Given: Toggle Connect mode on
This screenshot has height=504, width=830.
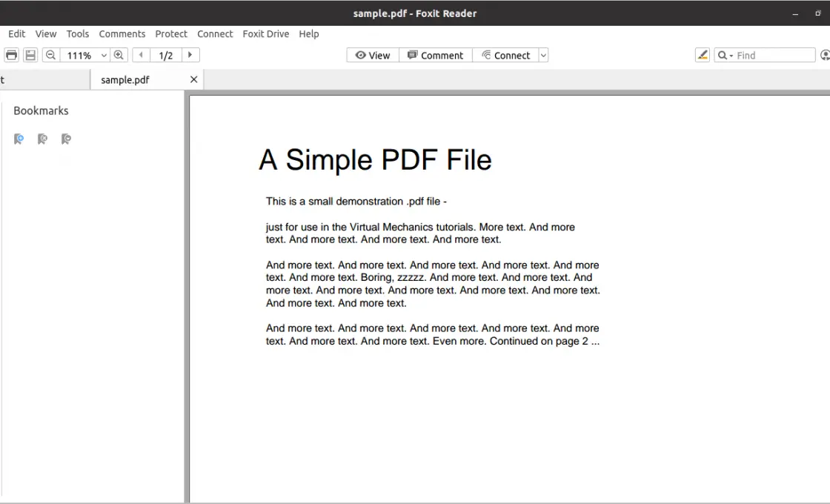Looking at the screenshot, I should pyautogui.click(x=505, y=55).
